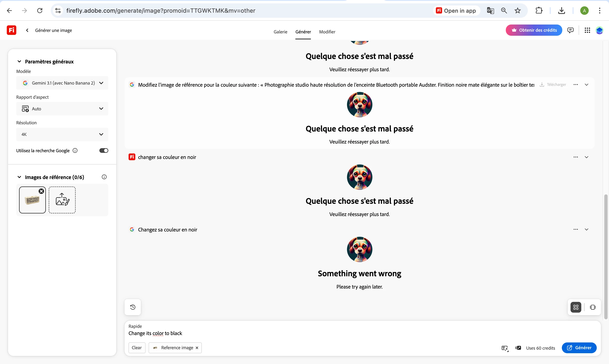
Task: Open the Rapport d'aspect Auto dropdown
Action: click(62, 109)
